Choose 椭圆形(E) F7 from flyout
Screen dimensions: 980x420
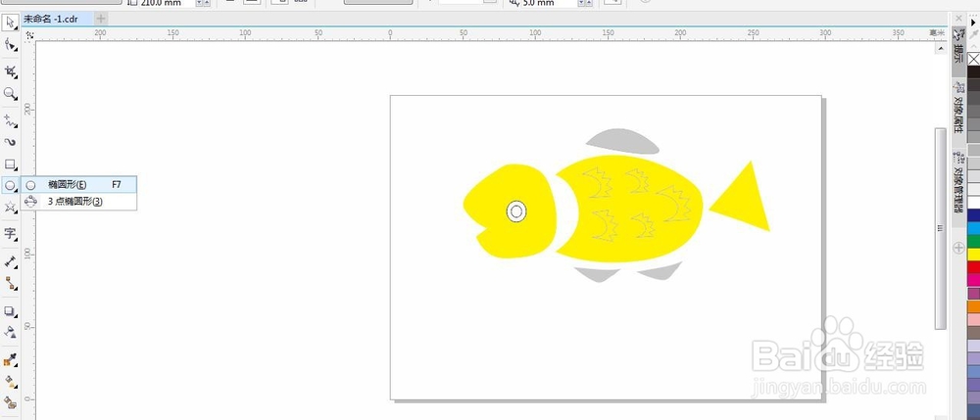78,185
